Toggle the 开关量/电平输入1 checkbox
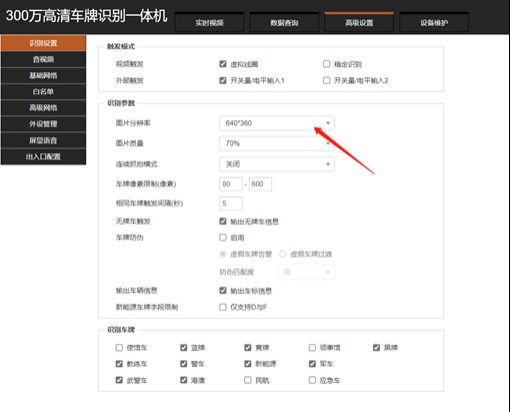Viewport: 510px width, 412px height. pos(223,80)
